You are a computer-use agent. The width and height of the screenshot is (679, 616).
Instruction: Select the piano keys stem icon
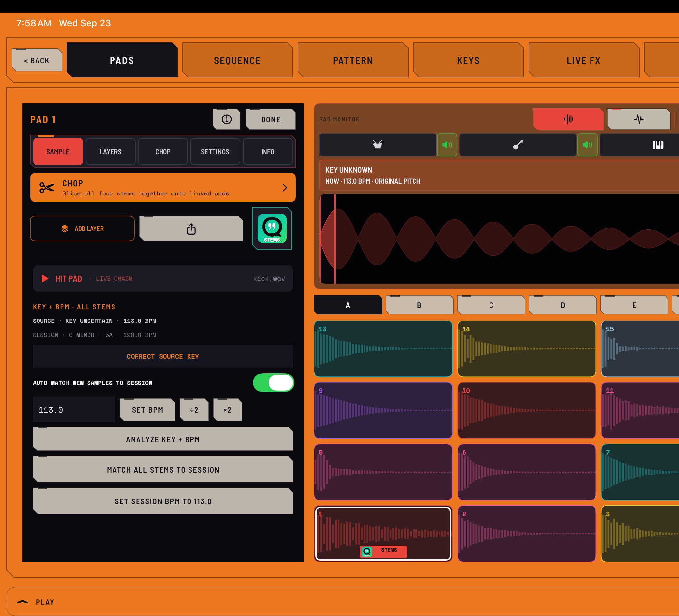tap(657, 144)
